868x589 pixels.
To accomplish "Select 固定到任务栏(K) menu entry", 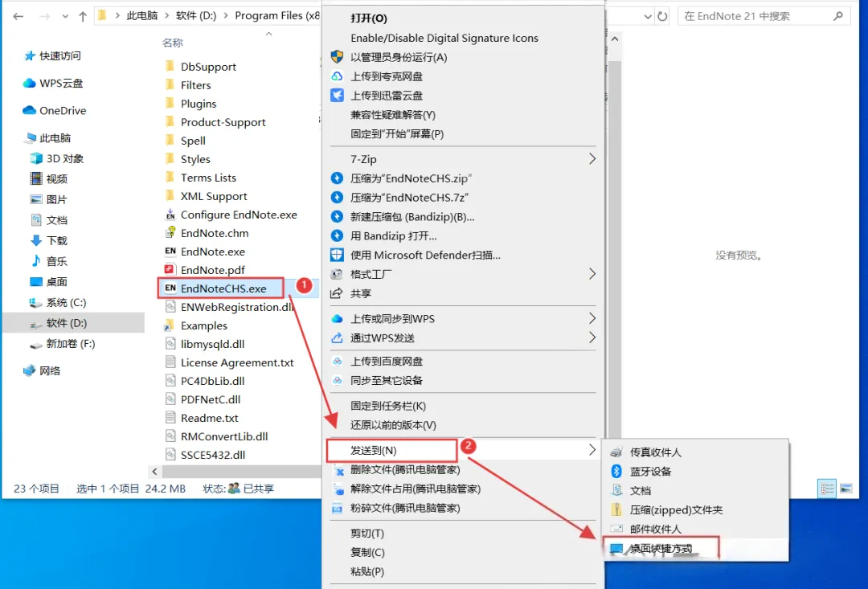I will [388, 406].
